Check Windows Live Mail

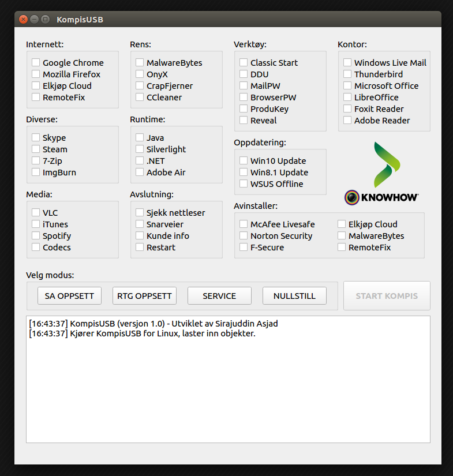pyautogui.click(x=347, y=62)
